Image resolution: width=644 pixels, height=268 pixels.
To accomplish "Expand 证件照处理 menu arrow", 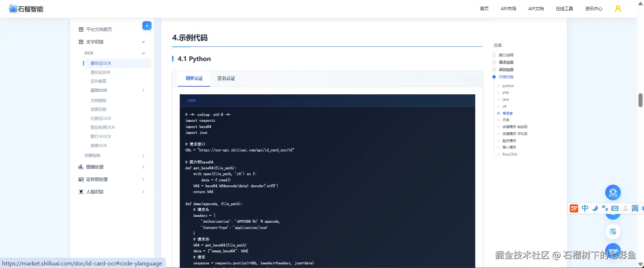I will [x=144, y=180].
